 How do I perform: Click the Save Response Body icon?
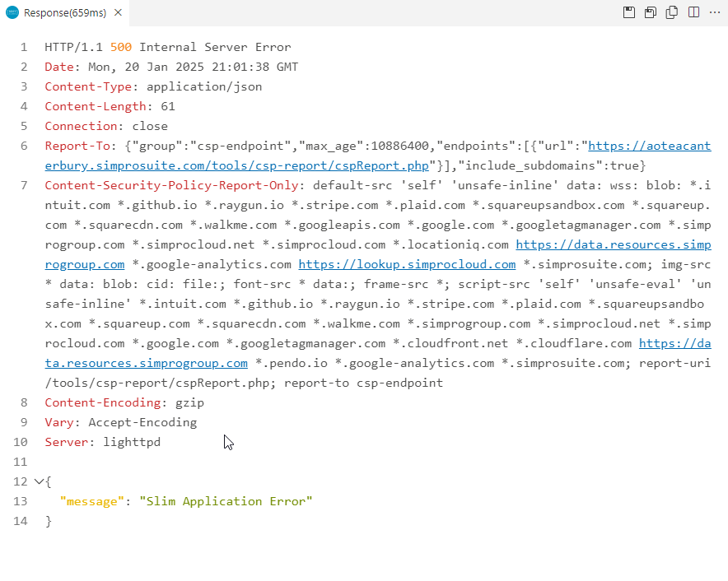[651, 12]
